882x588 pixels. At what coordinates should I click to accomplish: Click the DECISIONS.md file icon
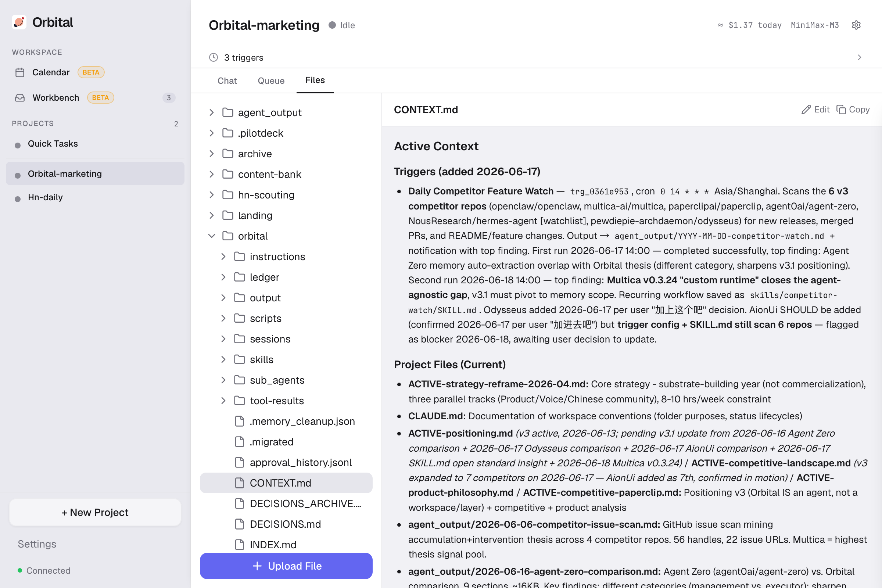(x=240, y=524)
